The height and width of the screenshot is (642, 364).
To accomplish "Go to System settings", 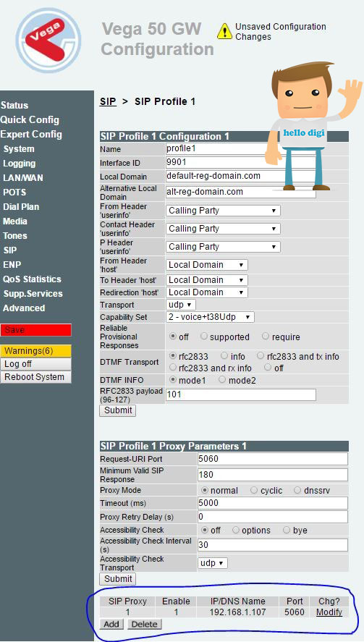I will tap(19, 149).
